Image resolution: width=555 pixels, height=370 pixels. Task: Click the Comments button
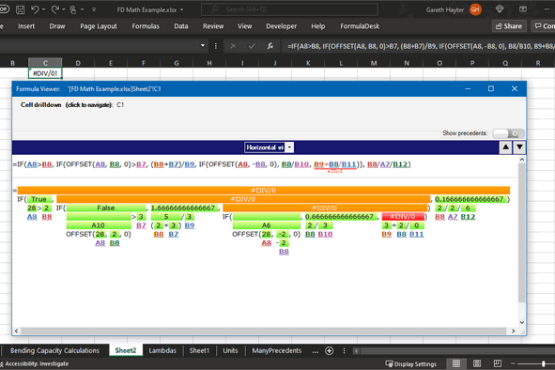click(x=544, y=26)
